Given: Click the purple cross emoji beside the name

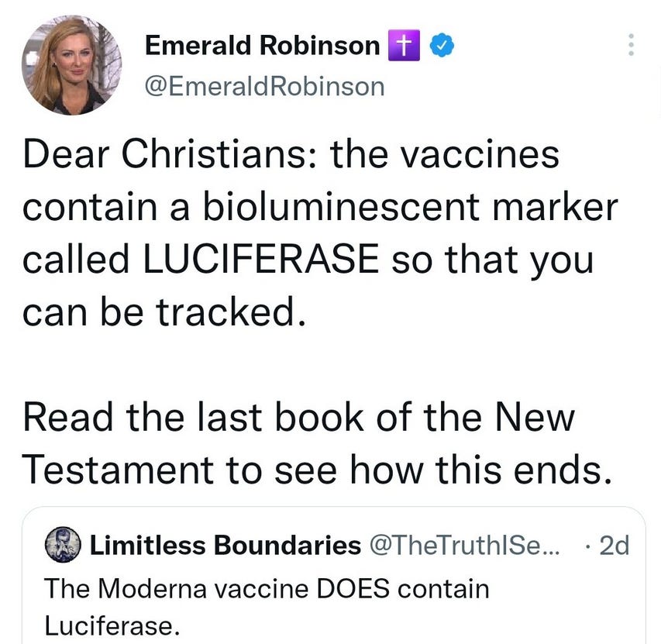Looking at the screenshot, I should 401,46.
